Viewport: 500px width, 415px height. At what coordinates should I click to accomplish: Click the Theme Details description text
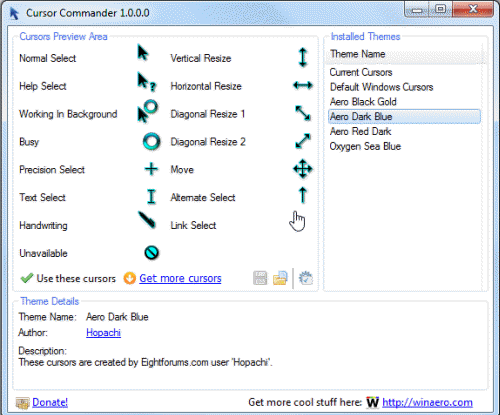click(x=145, y=362)
